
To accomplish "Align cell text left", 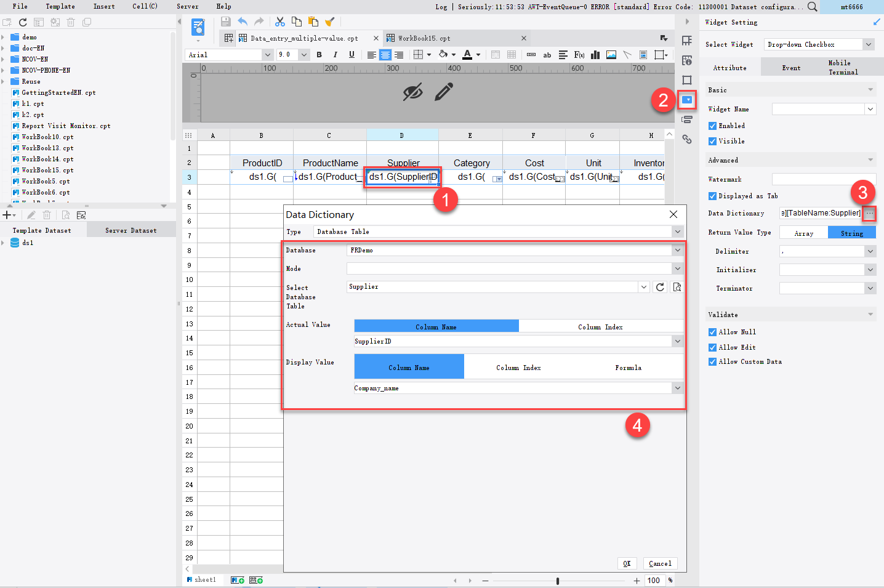I will coord(372,55).
